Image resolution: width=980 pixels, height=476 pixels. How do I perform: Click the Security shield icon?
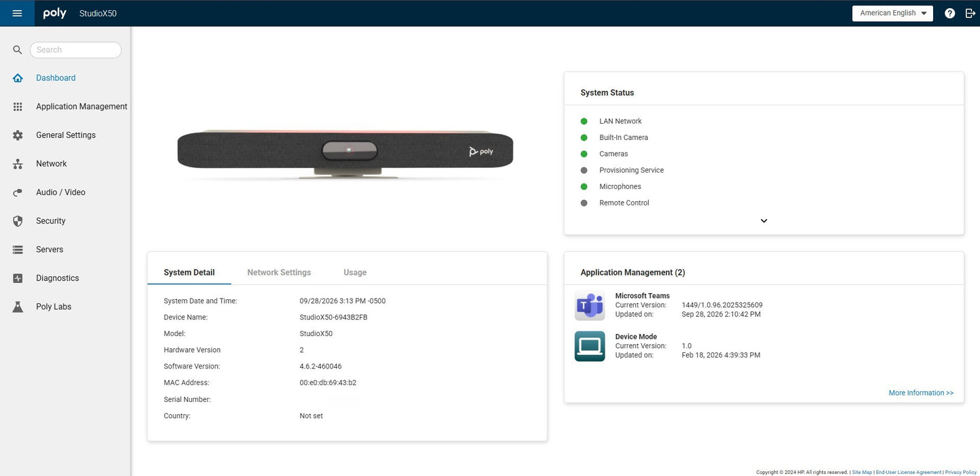(18, 221)
